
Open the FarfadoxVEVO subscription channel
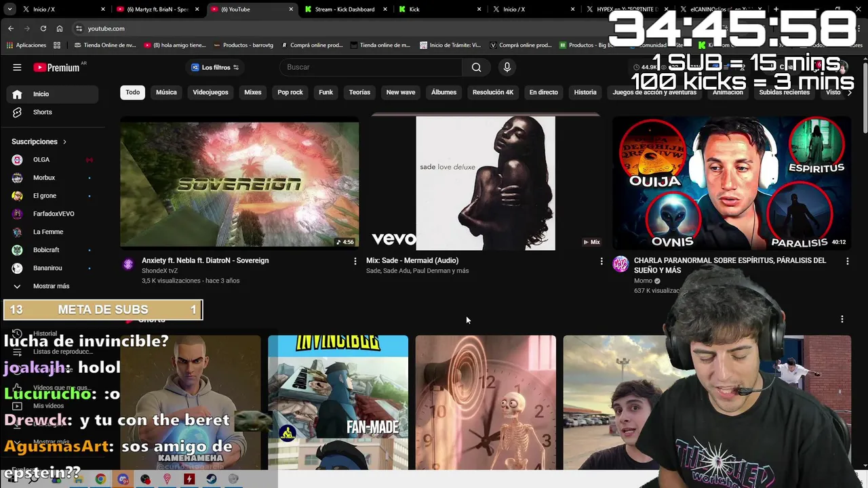click(x=53, y=214)
